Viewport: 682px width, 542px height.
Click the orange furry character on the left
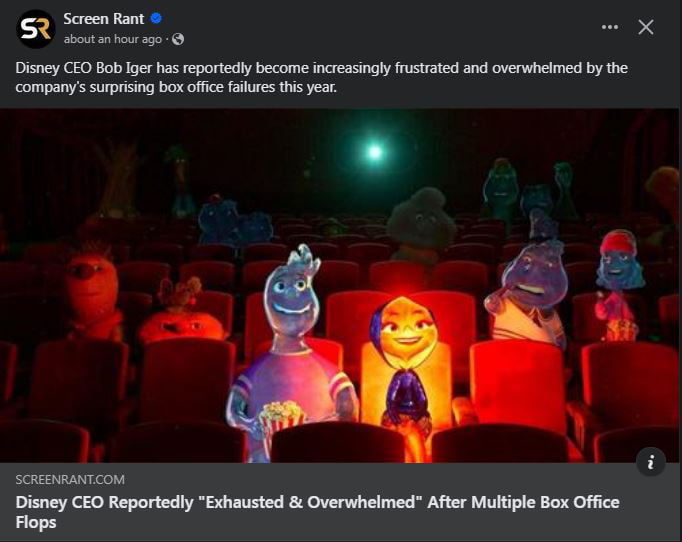coord(91,291)
